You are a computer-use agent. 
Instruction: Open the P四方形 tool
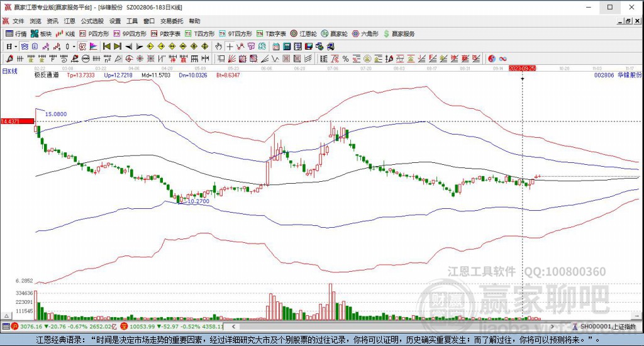click(94, 34)
